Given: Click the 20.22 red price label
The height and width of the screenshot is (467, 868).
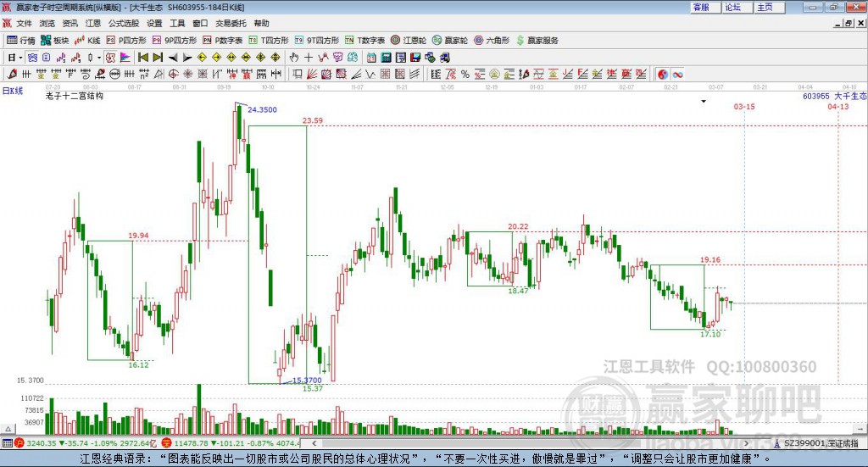Looking at the screenshot, I should click(x=518, y=227).
